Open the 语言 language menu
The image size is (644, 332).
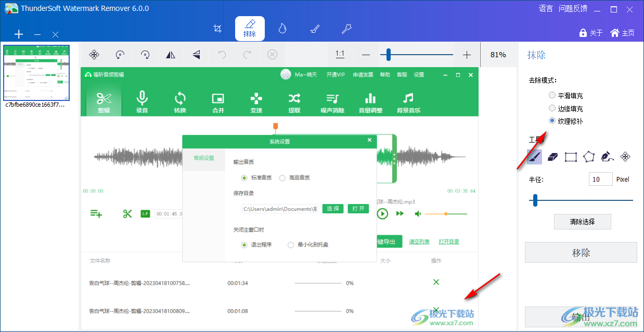click(546, 8)
